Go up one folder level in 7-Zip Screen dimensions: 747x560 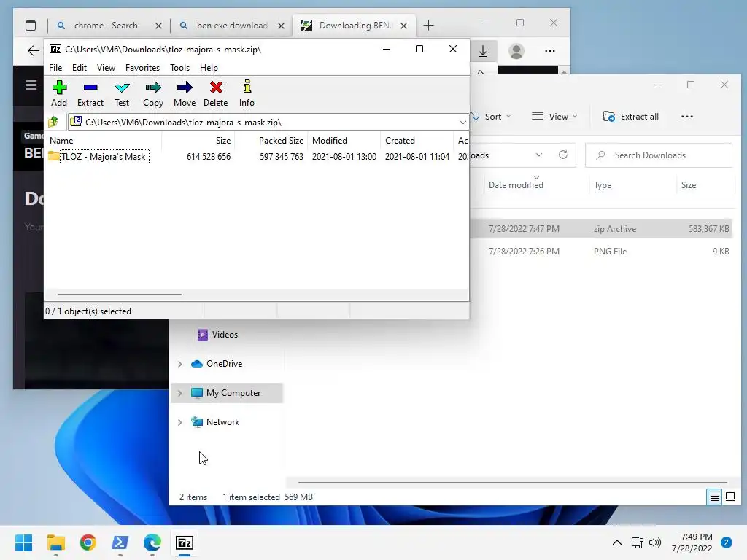[x=53, y=122]
